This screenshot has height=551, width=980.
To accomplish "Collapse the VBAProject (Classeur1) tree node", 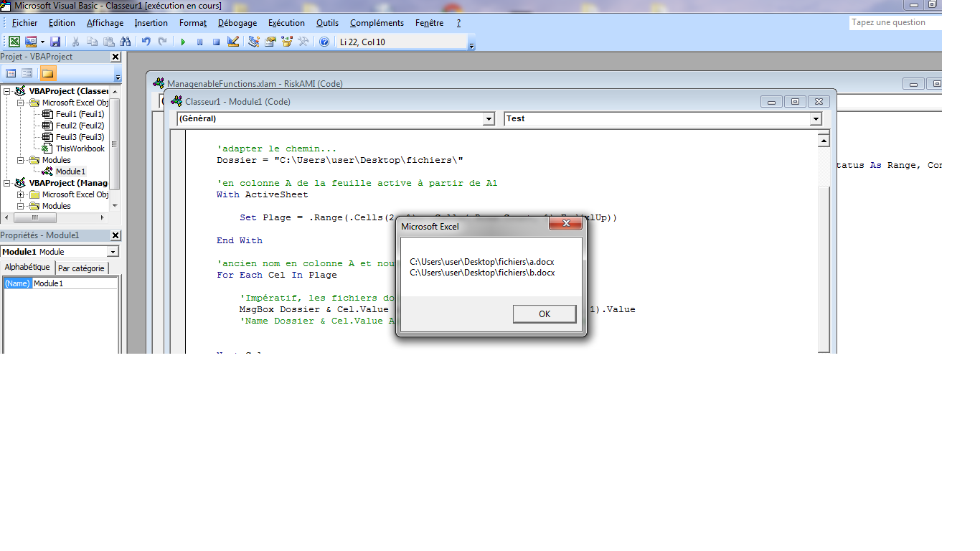I will pyautogui.click(x=6, y=91).
